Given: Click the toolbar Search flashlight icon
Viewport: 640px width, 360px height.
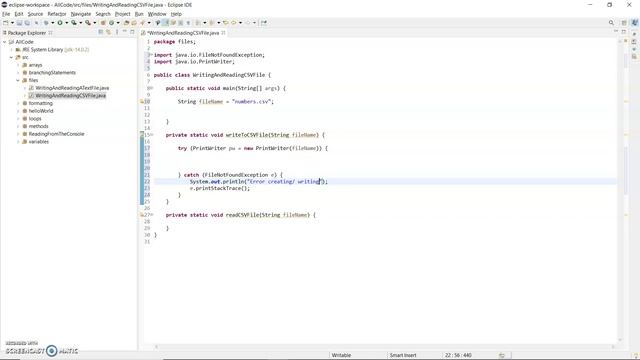Looking at the screenshot, I should pos(142,23).
